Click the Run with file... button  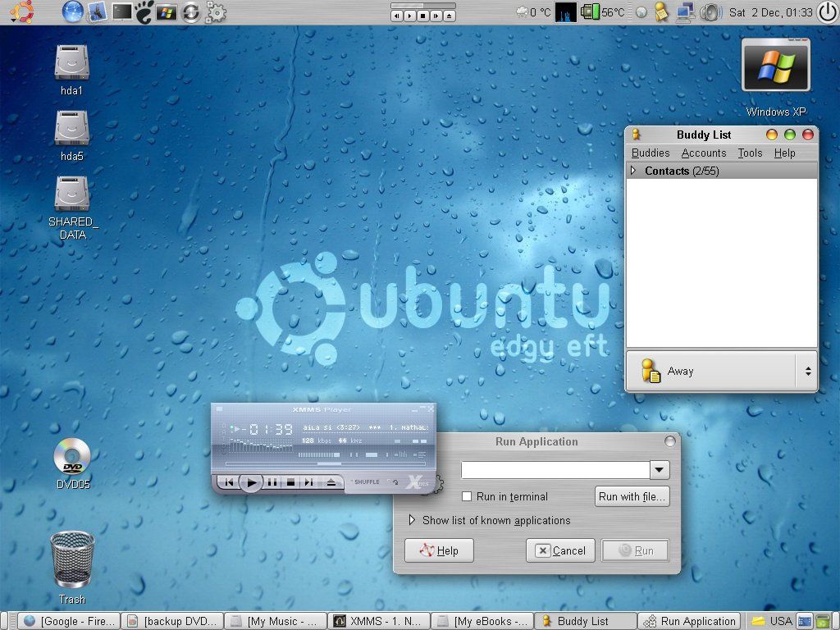pyautogui.click(x=632, y=496)
